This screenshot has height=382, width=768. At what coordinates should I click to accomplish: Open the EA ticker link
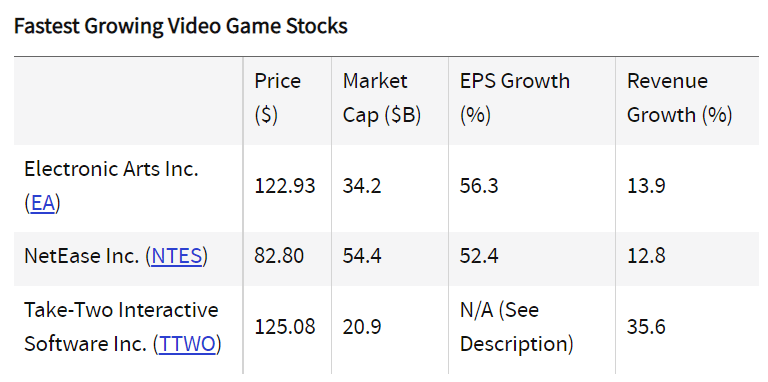43,204
